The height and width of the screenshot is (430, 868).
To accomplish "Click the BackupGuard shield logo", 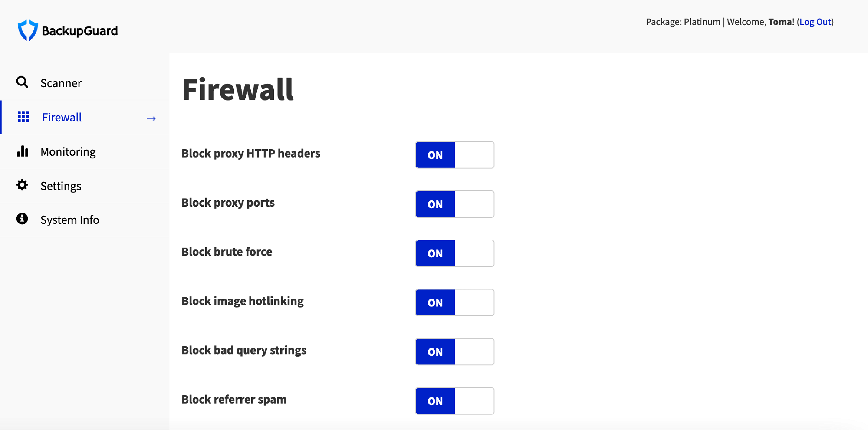I will tap(28, 30).
